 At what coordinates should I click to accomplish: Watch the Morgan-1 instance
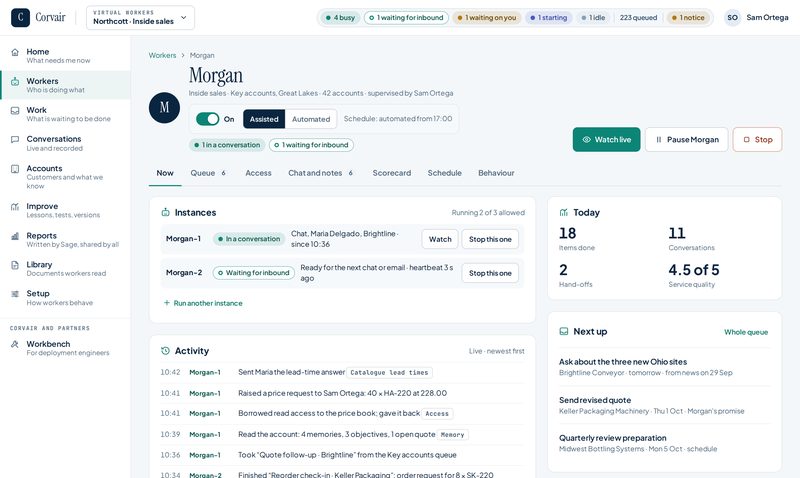coord(440,239)
